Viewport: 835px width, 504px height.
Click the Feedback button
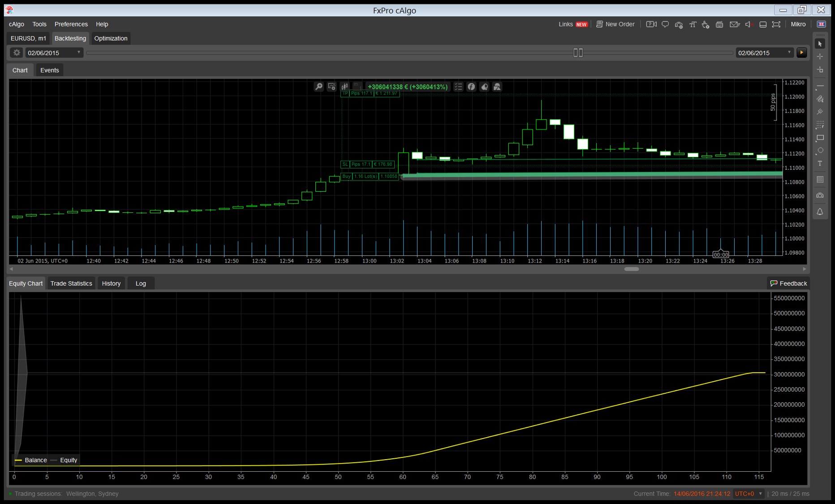[788, 283]
